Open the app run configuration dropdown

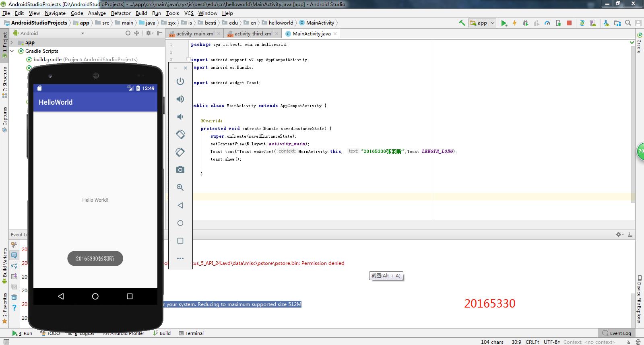pyautogui.click(x=482, y=23)
